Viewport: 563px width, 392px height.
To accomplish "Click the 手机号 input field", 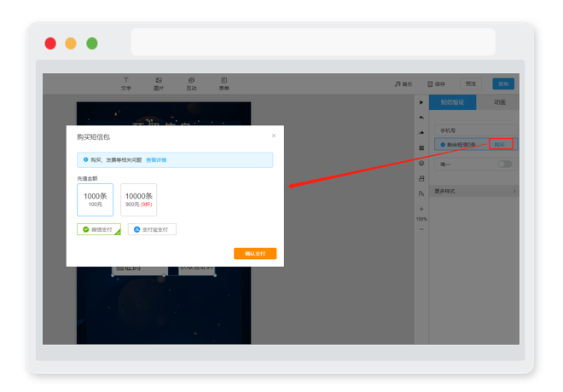I will (x=476, y=130).
